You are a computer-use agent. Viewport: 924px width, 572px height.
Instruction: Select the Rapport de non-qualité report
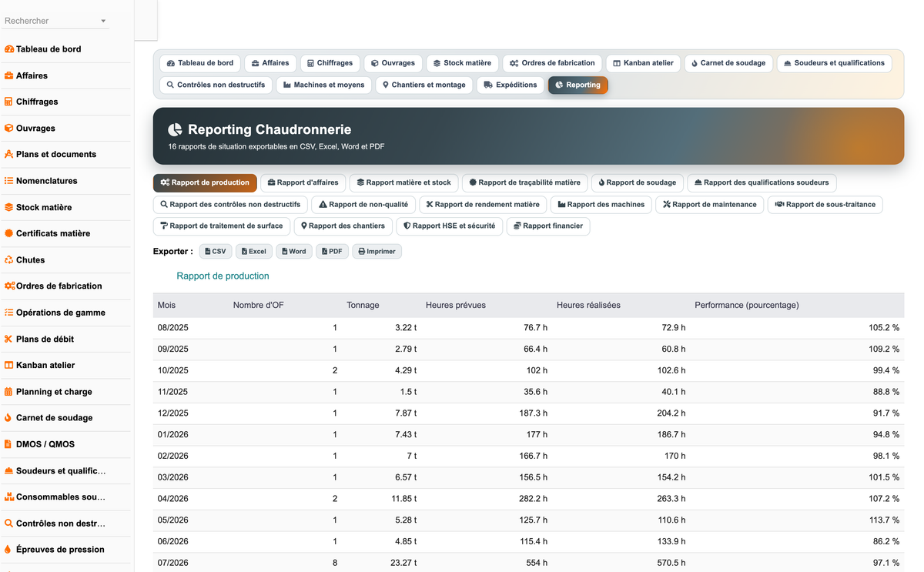click(x=364, y=205)
